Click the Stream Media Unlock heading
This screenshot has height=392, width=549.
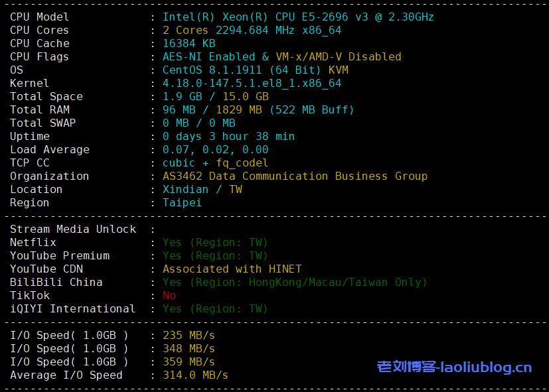tap(73, 229)
